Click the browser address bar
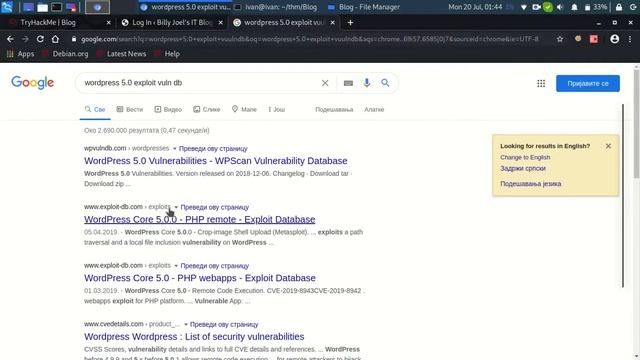The height and width of the screenshot is (360, 640). (309, 39)
